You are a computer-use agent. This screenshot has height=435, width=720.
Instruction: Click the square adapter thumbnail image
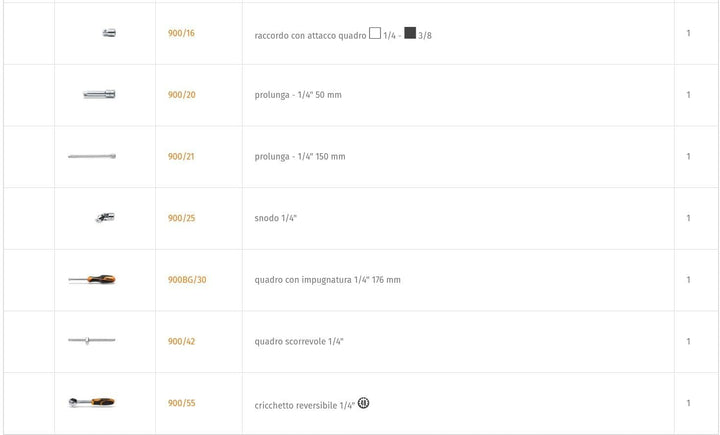(109, 33)
